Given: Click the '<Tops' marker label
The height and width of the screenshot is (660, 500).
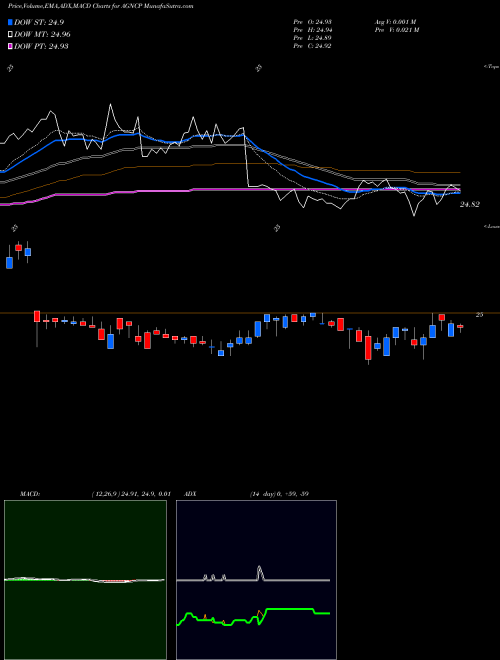Looking at the screenshot, I should point(492,67).
